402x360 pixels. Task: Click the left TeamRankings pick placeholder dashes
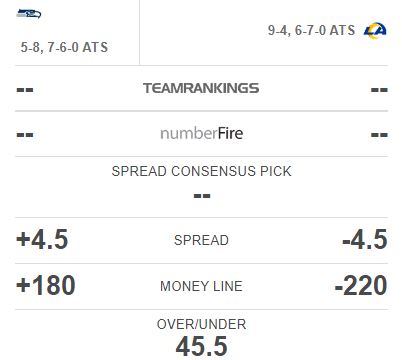click(x=25, y=90)
